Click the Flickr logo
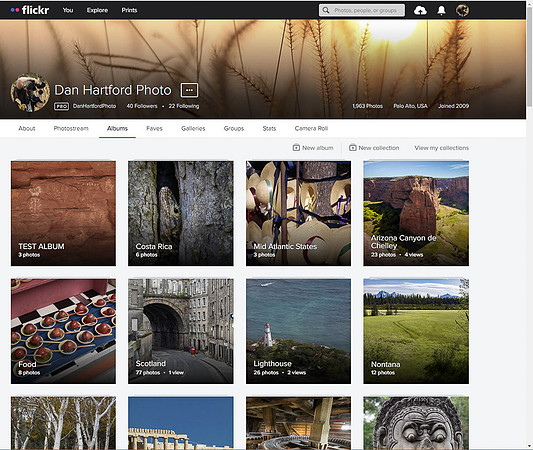Screen dimensions: 533x450 pyautogui.click(x=30, y=10)
